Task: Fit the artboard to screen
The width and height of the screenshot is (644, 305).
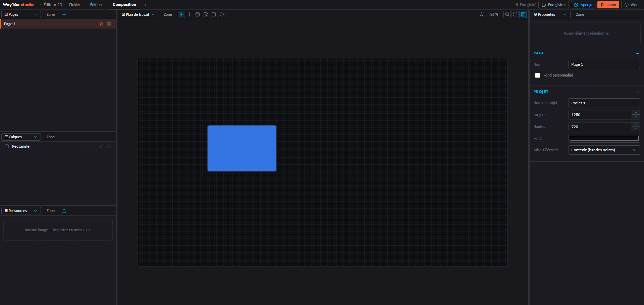Action: tap(515, 14)
